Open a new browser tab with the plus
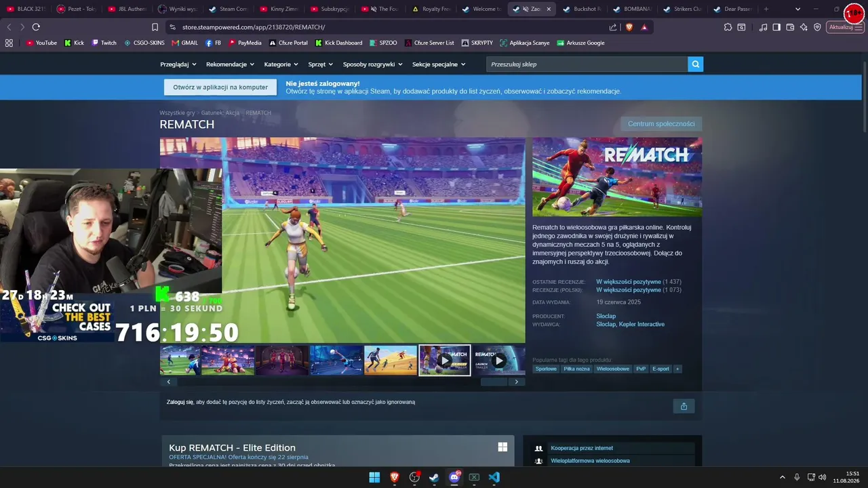This screenshot has width=868, height=488. click(x=766, y=9)
